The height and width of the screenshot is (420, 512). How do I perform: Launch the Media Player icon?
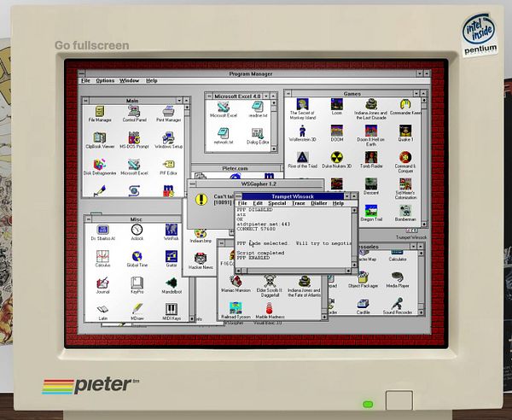pos(398,277)
